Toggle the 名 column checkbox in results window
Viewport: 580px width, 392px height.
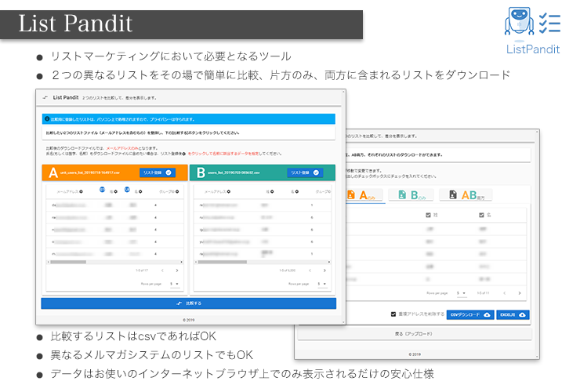(x=481, y=215)
